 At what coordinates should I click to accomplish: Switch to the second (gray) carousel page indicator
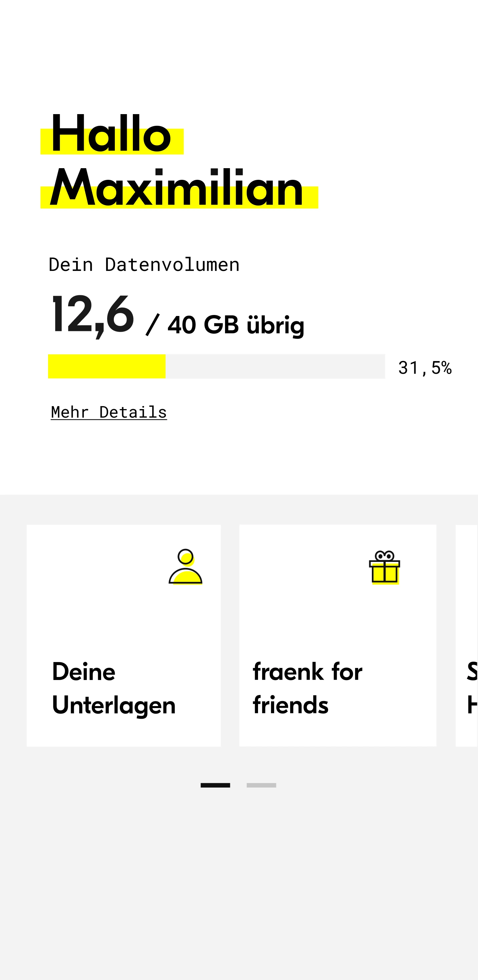click(x=261, y=785)
